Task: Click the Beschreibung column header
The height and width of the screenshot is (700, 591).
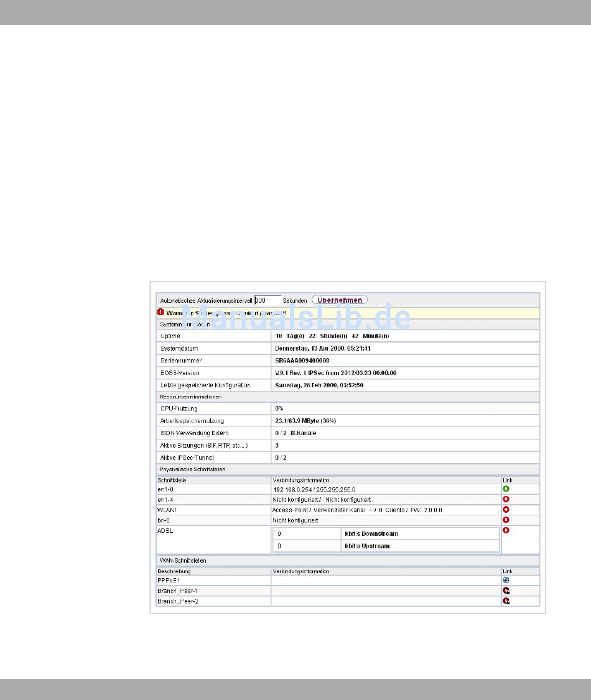Action: click(x=174, y=571)
